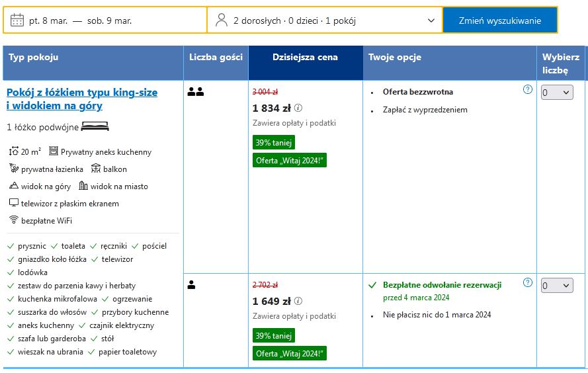
Task: Click the Dzisiejsza cena column header
Action: point(305,58)
